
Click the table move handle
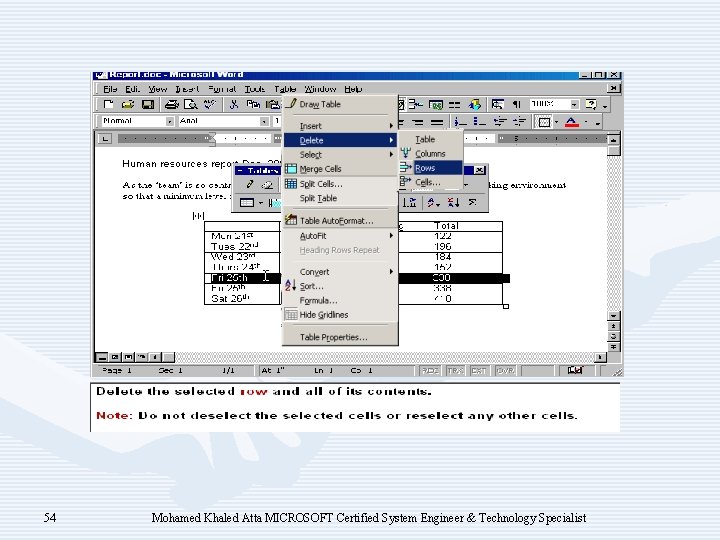198,215
